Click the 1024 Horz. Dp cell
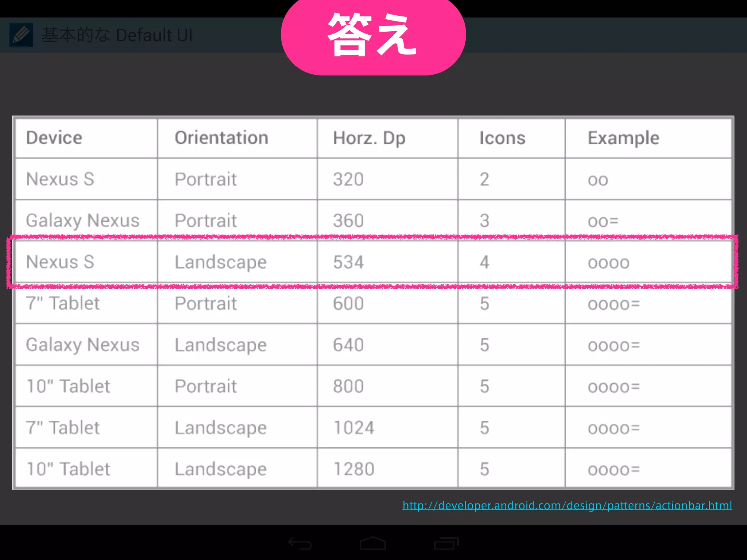Screen dimensions: 747x560 tap(354, 428)
